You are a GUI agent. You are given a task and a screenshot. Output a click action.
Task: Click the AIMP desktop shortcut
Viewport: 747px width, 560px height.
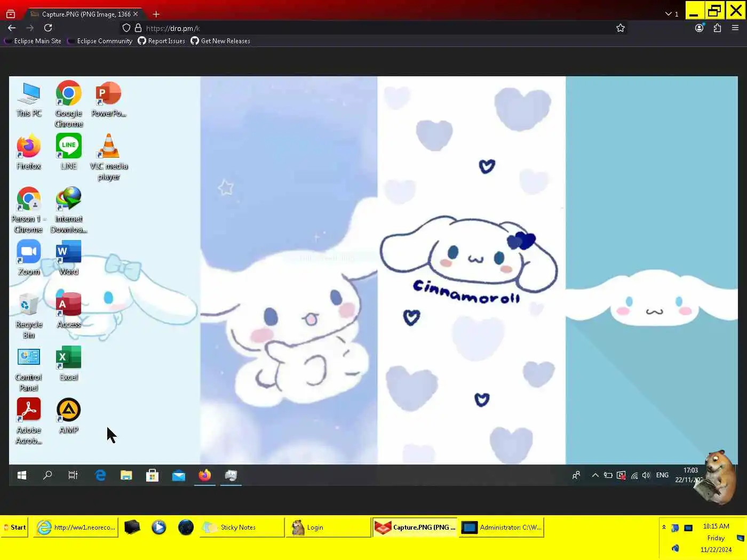pos(69,416)
